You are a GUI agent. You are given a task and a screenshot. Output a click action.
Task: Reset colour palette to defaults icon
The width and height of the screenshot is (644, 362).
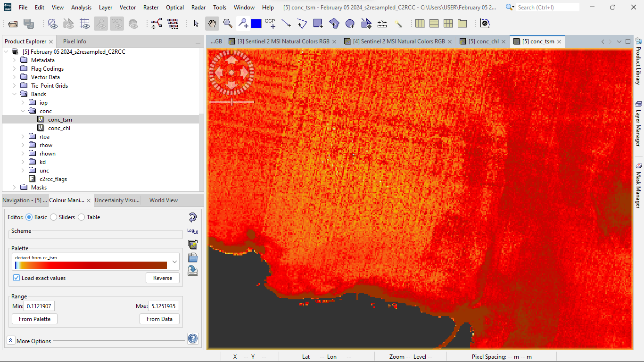192,217
